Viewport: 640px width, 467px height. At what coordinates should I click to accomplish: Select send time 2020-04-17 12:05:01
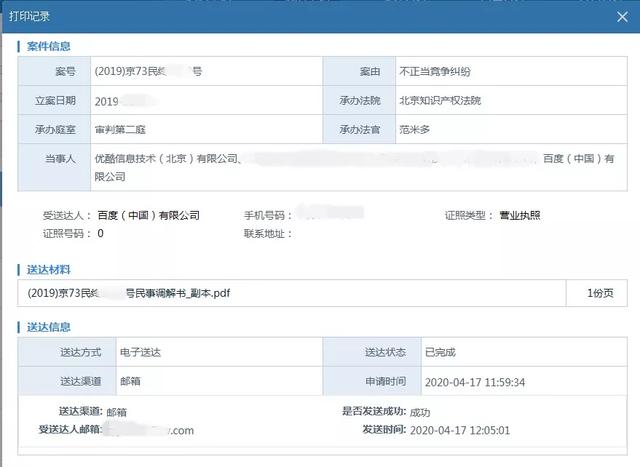(x=460, y=430)
